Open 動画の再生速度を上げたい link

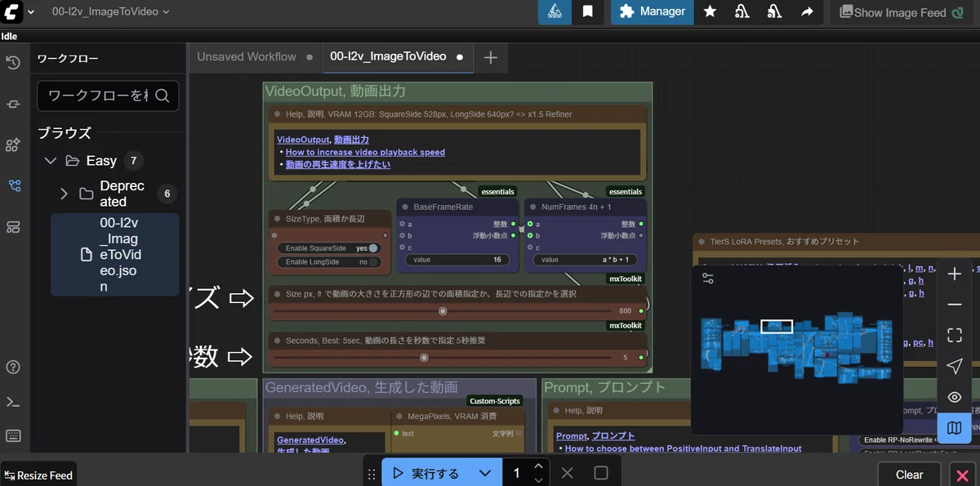pos(338,164)
